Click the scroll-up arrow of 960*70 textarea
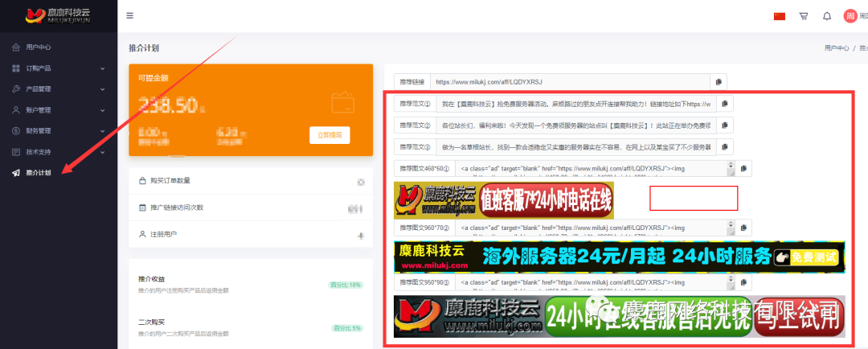Image resolution: width=868 pixels, height=349 pixels. coord(731,224)
